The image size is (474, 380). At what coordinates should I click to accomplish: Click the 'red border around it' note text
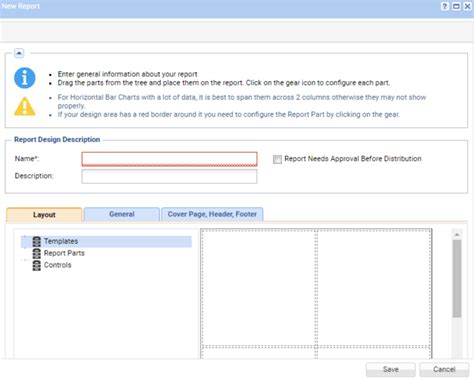(229, 114)
